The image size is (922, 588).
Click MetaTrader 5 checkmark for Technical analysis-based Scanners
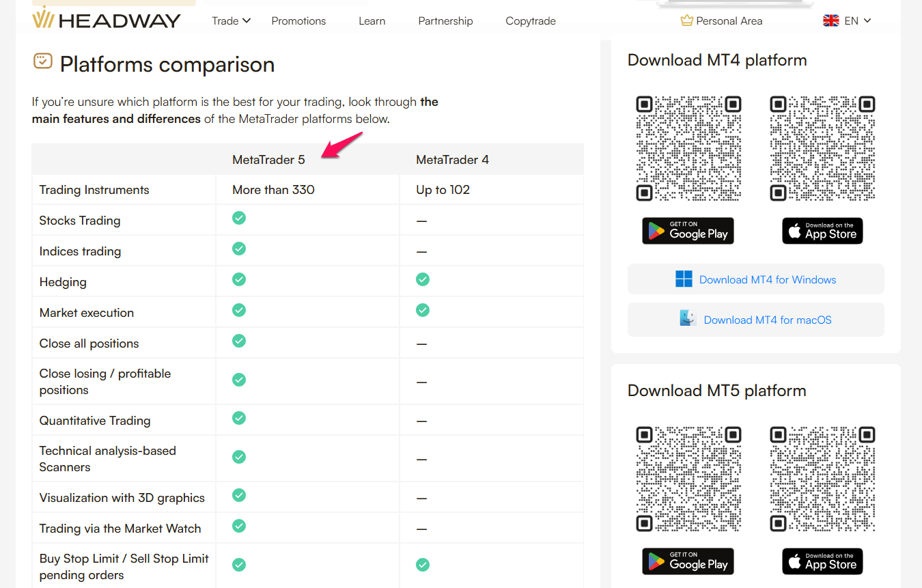point(239,457)
